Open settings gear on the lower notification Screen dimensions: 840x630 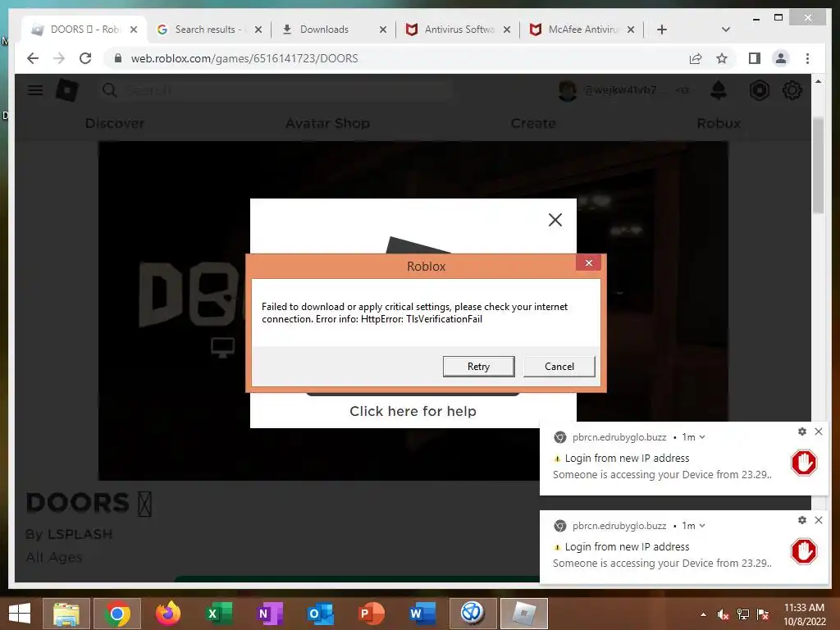point(802,520)
